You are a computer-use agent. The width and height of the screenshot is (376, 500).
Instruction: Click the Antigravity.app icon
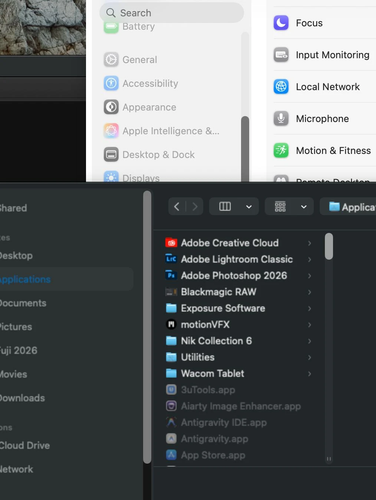171,439
